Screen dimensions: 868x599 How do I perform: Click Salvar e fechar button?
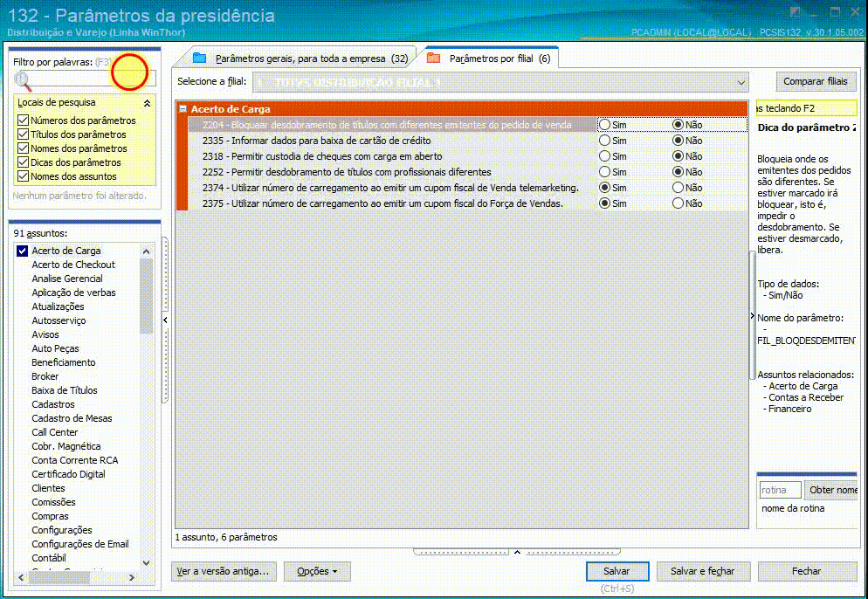pos(702,571)
